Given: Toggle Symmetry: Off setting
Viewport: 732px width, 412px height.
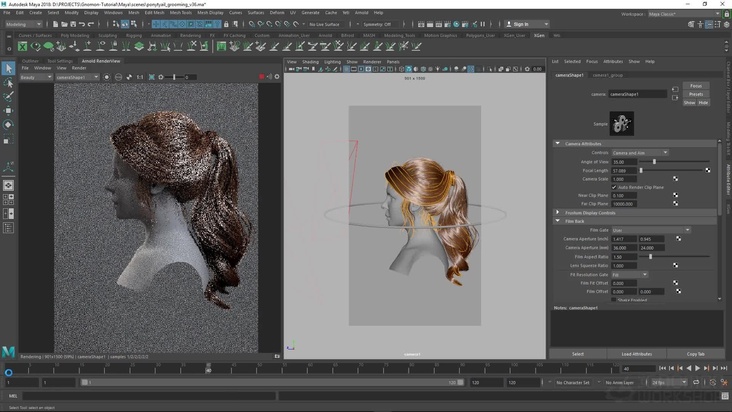Looking at the screenshot, I should (x=377, y=24).
